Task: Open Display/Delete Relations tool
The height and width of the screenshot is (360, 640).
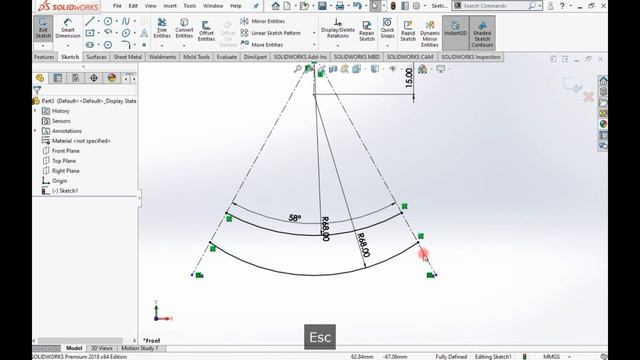Action: [x=338, y=28]
